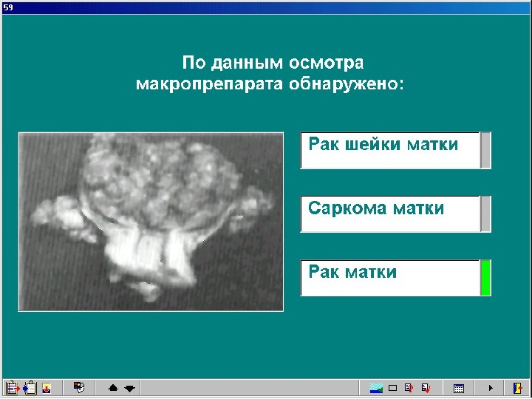Select the answer 'Саркома матки'

point(390,214)
